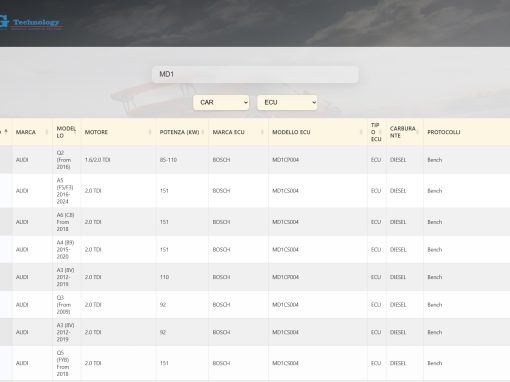Viewport: 510px width, 382px height.
Task: Select Bench in the Q5 row
Action: click(x=435, y=363)
